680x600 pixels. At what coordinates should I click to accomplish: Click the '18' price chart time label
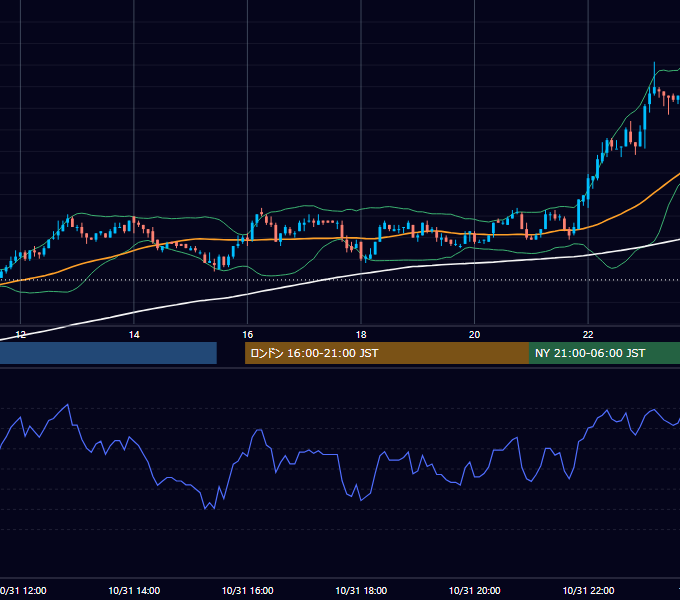click(x=361, y=335)
